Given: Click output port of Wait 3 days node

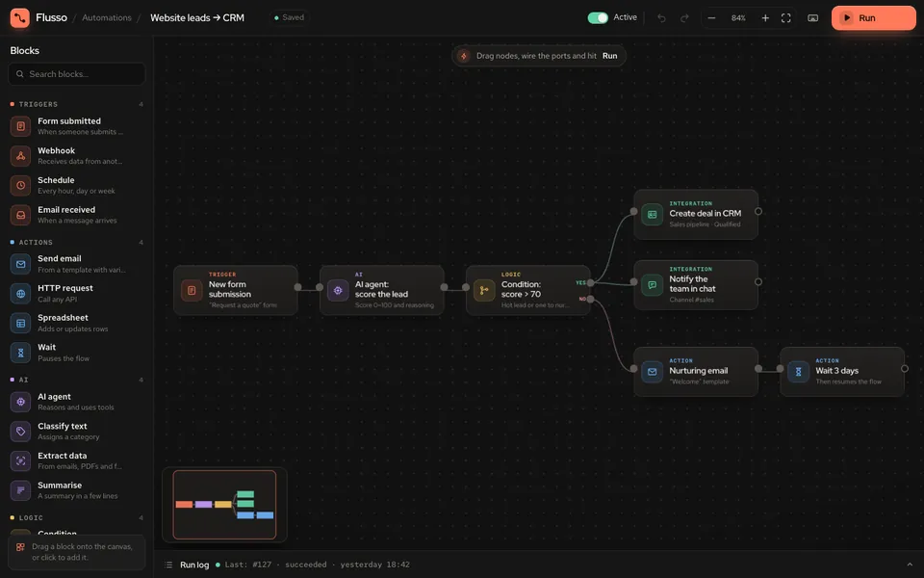Looking at the screenshot, I should pyautogui.click(x=905, y=369).
